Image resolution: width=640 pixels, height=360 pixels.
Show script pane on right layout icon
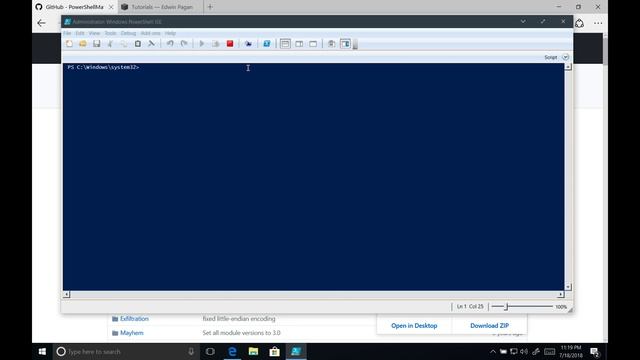pyautogui.click(x=299, y=44)
